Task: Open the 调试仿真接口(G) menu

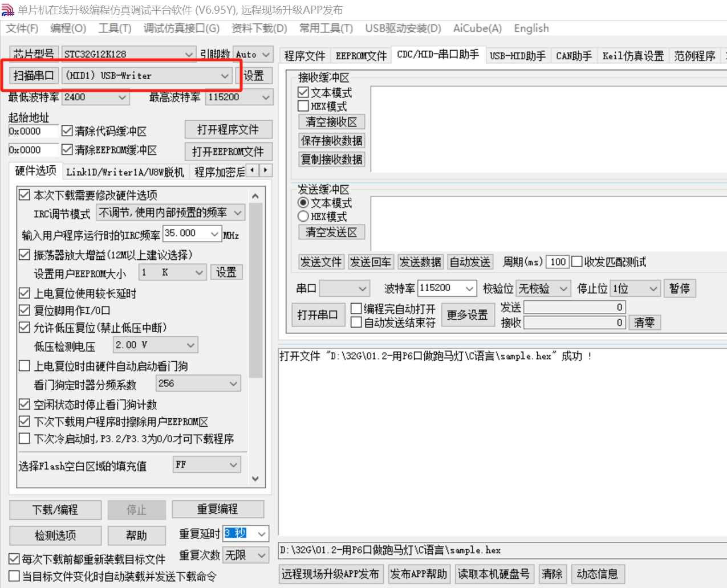Action: pos(181,28)
